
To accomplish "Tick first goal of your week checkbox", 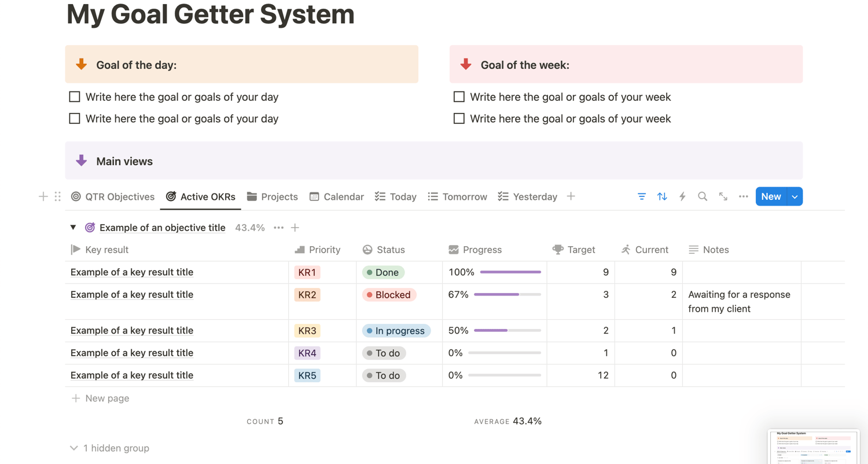I will (459, 97).
